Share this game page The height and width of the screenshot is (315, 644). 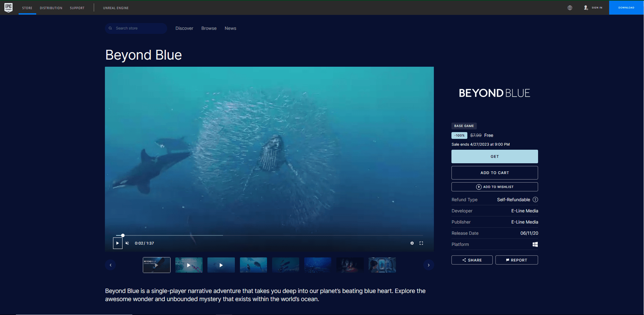click(472, 260)
